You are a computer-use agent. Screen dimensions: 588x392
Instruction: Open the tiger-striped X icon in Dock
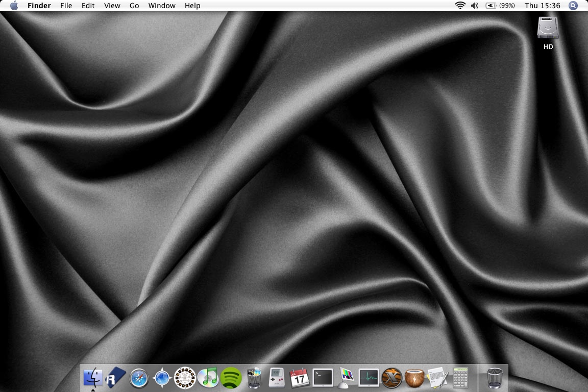392,378
